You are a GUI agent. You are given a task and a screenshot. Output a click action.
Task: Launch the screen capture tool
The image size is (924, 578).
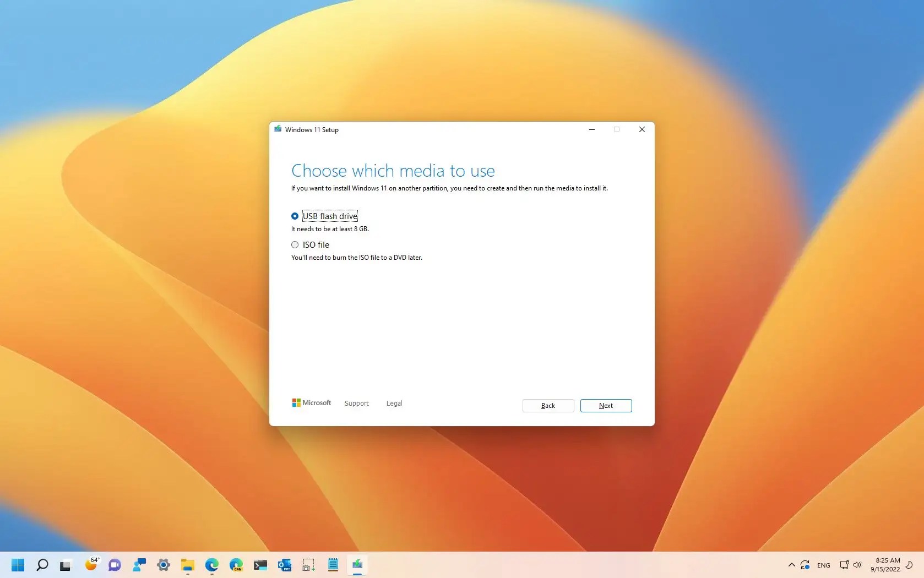coord(307,565)
